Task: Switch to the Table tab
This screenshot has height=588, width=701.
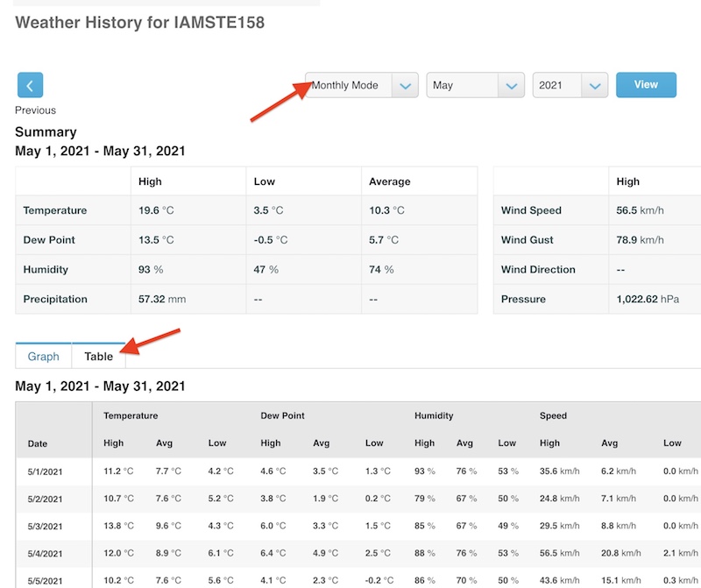Action: [x=98, y=357]
